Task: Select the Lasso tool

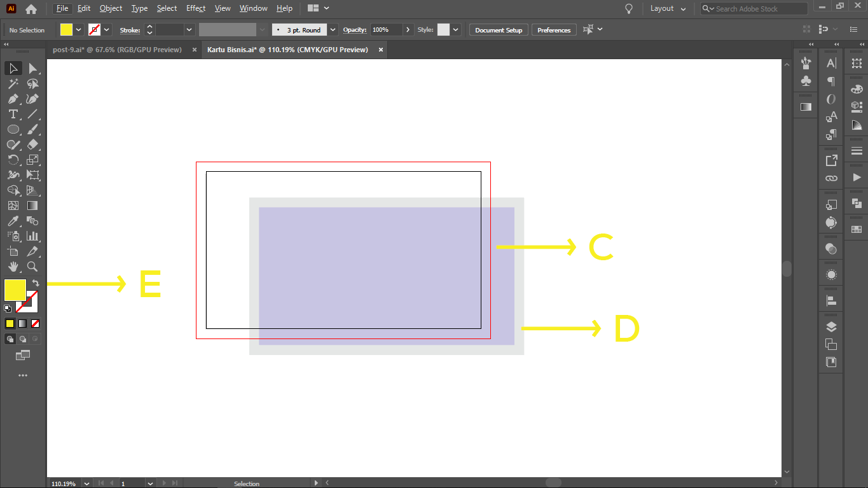Action: [x=33, y=83]
